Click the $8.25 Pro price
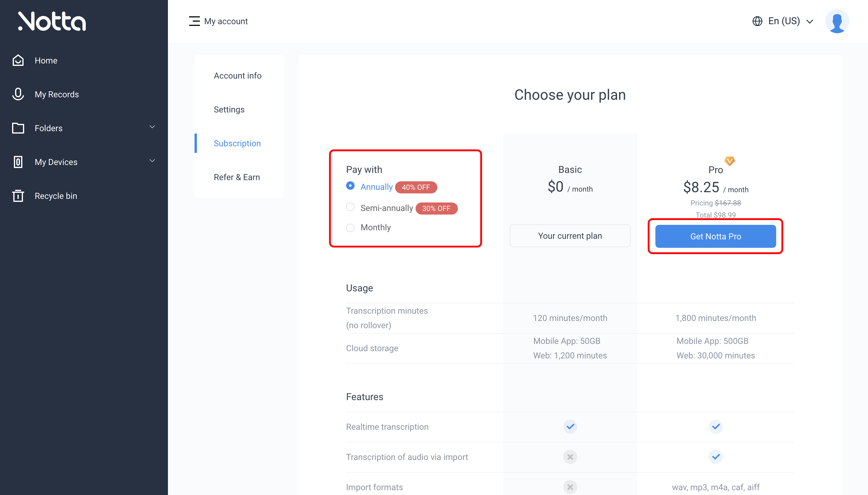Viewport: 868px width, 495px height. pyautogui.click(x=701, y=187)
